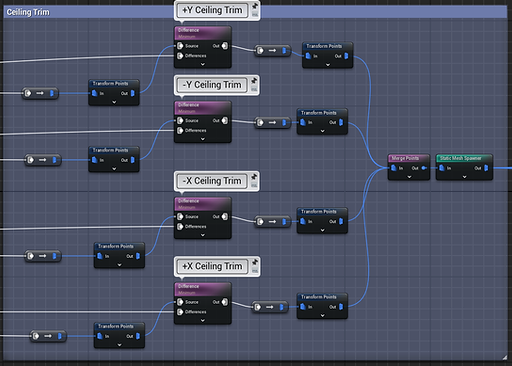The width and height of the screenshot is (512, 366).
Task: Expand the Static Mesh Spawner node chevron
Action: (x=464, y=177)
